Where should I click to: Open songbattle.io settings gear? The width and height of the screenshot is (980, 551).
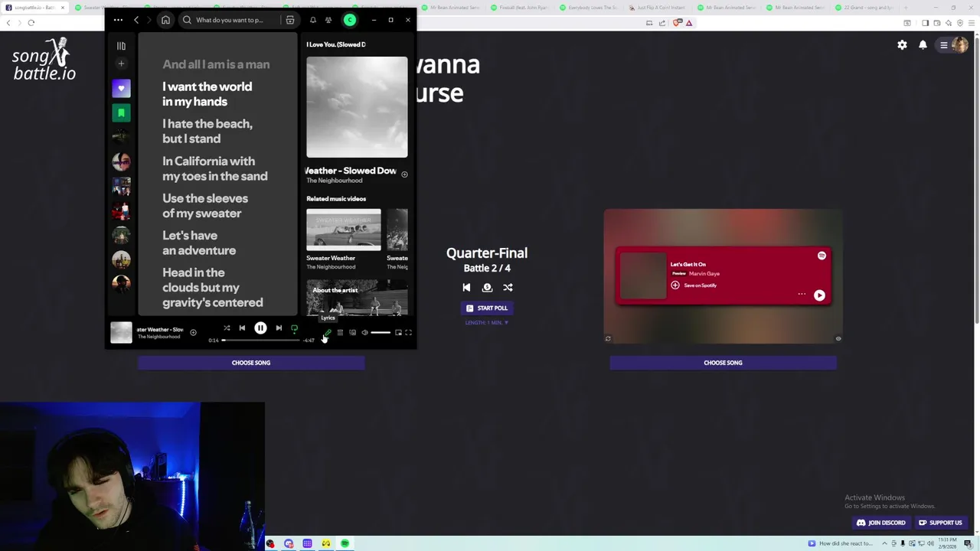902,45
